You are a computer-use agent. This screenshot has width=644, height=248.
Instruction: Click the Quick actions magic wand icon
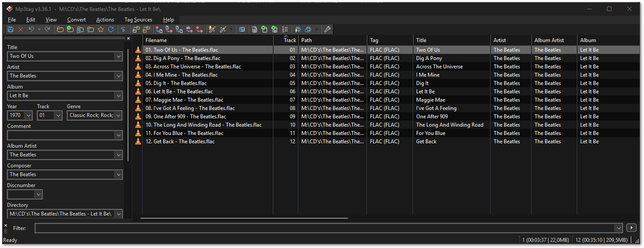(x=223, y=29)
